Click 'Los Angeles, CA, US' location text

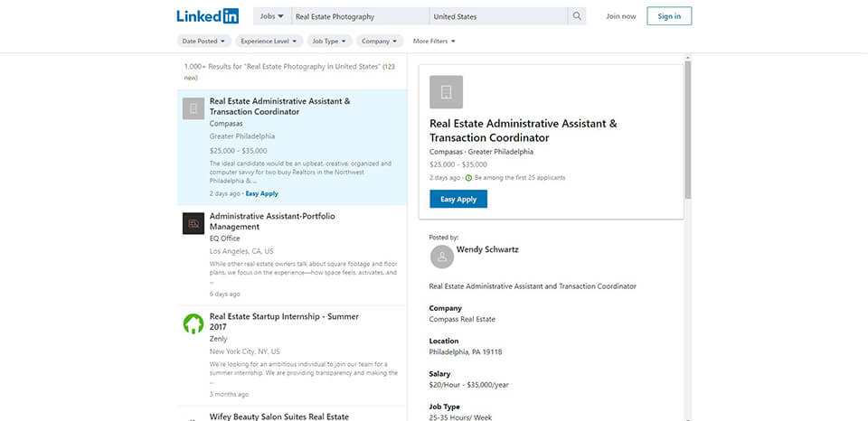[x=241, y=251]
